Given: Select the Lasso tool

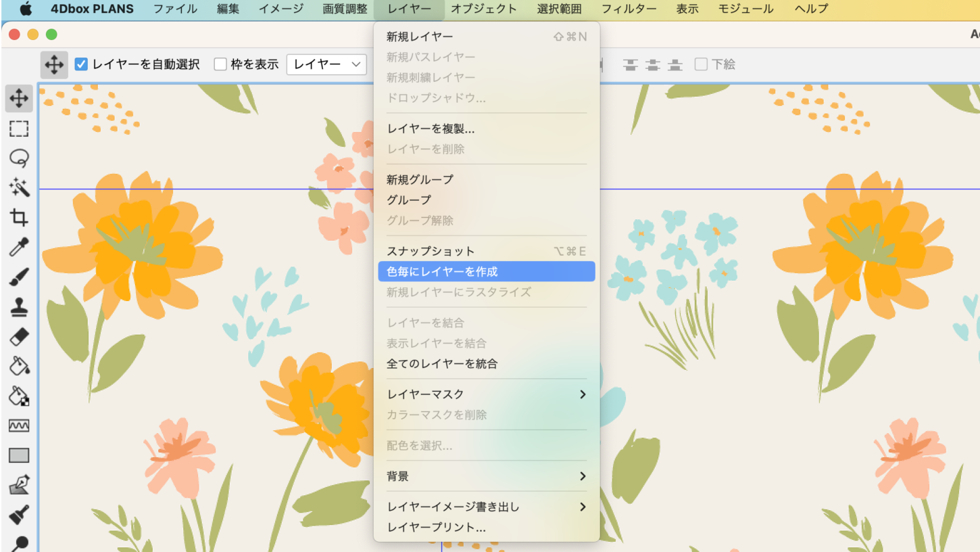Looking at the screenshot, I should click(19, 158).
